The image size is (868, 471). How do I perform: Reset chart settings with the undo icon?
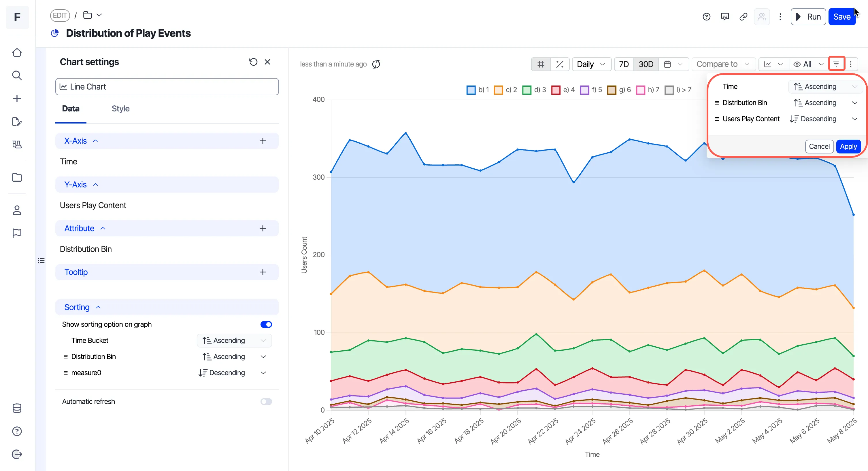click(x=253, y=62)
